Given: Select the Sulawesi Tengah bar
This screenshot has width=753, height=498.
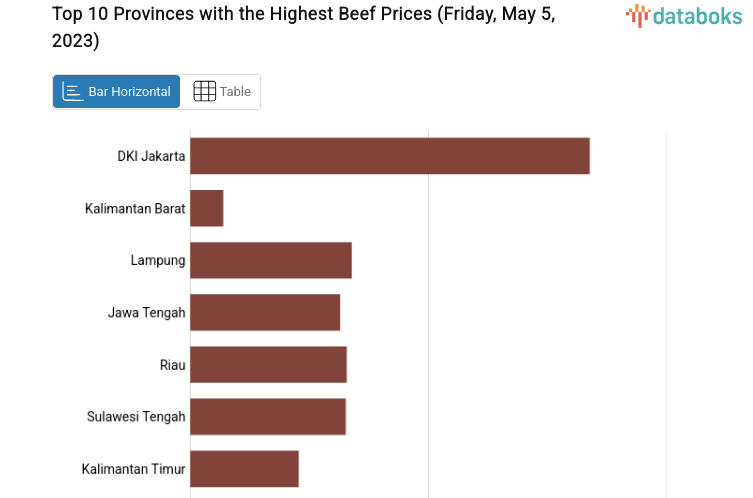Looking at the screenshot, I should coord(267,416).
